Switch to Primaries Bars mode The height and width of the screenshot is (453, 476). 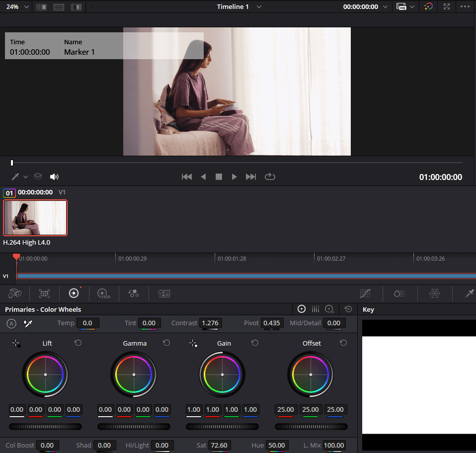315,309
